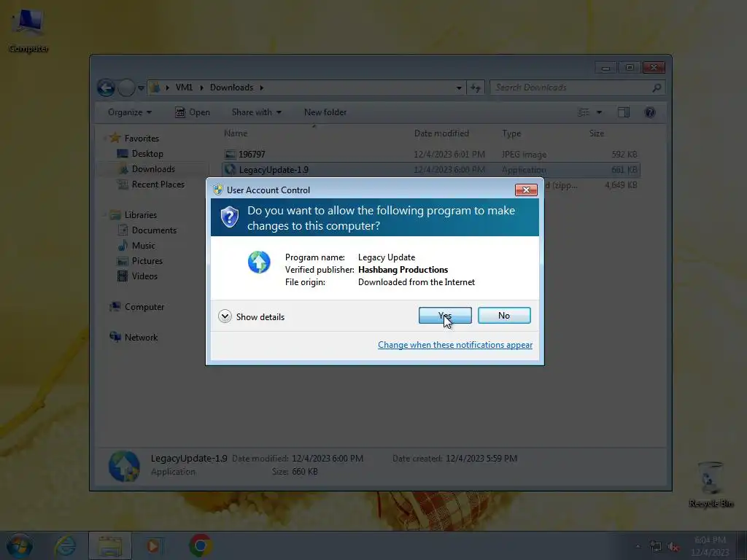
Task: Select Music library
Action: (x=144, y=246)
